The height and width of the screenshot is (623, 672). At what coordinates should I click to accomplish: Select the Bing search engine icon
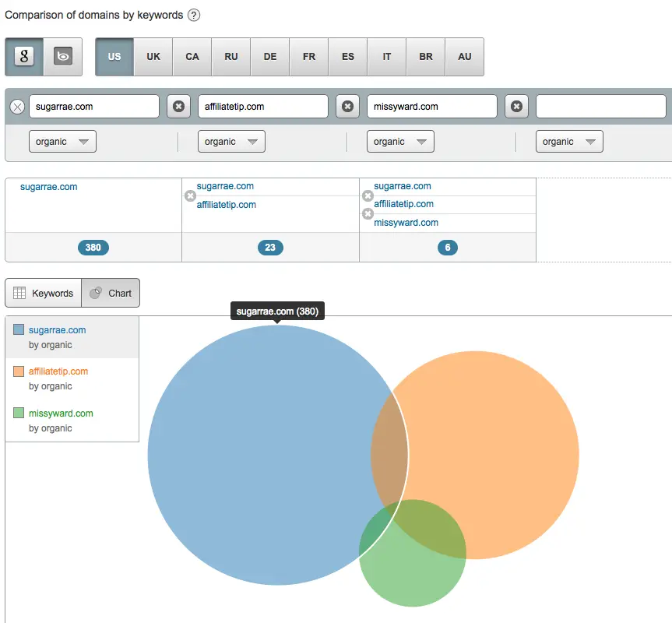point(63,57)
